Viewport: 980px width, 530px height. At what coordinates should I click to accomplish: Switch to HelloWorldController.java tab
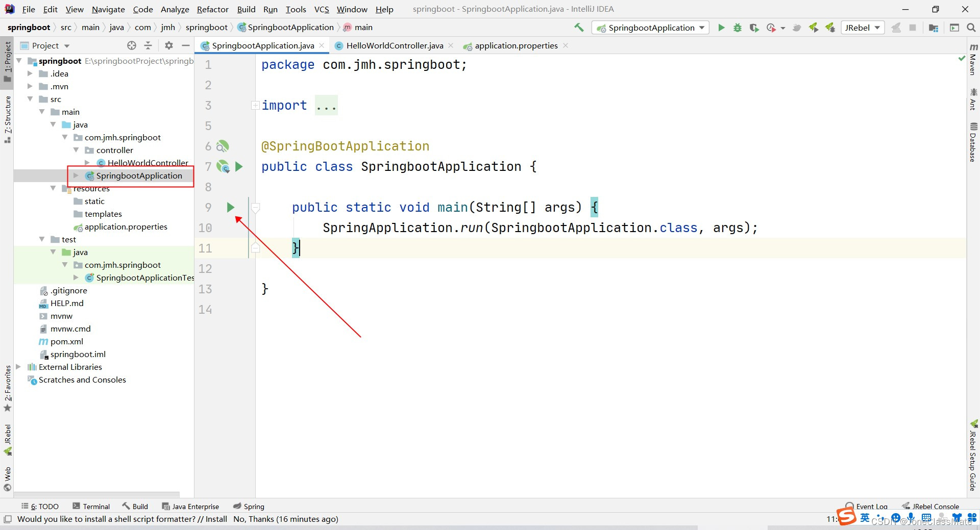(x=394, y=45)
